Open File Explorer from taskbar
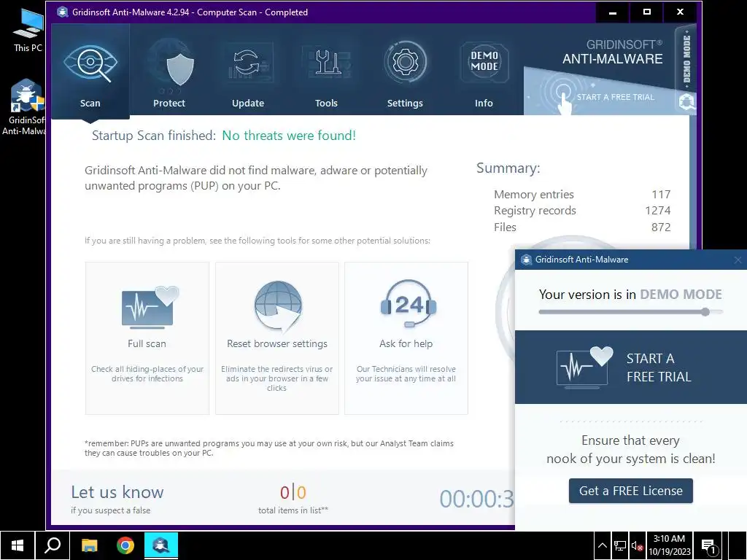The image size is (747, 560). click(89, 545)
